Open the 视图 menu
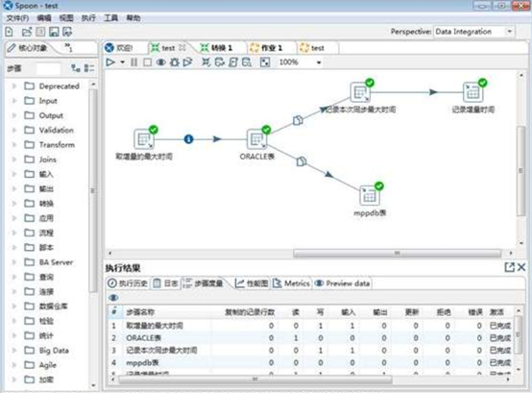This screenshot has width=532, height=393. click(x=66, y=18)
